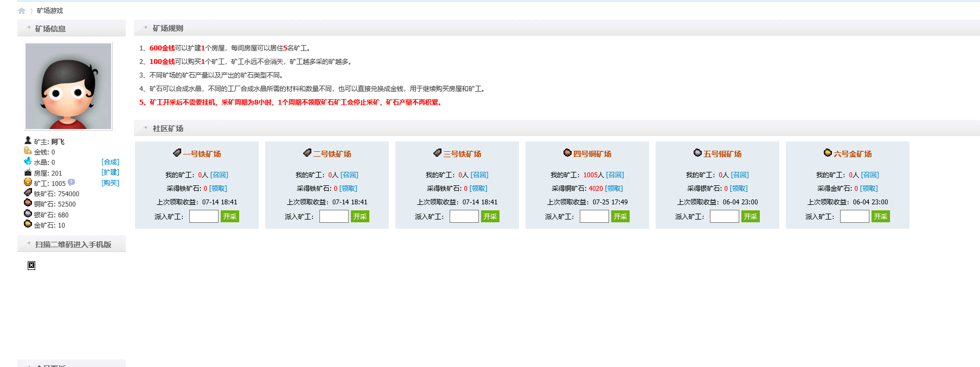Collect silver ore in 五号银矿场 via [领取]
Viewport: 980px width, 367px height.
tap(739, 189)
